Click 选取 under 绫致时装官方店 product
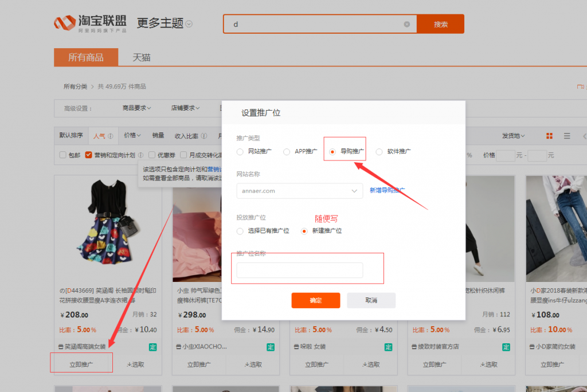 [x=488, y=364]
